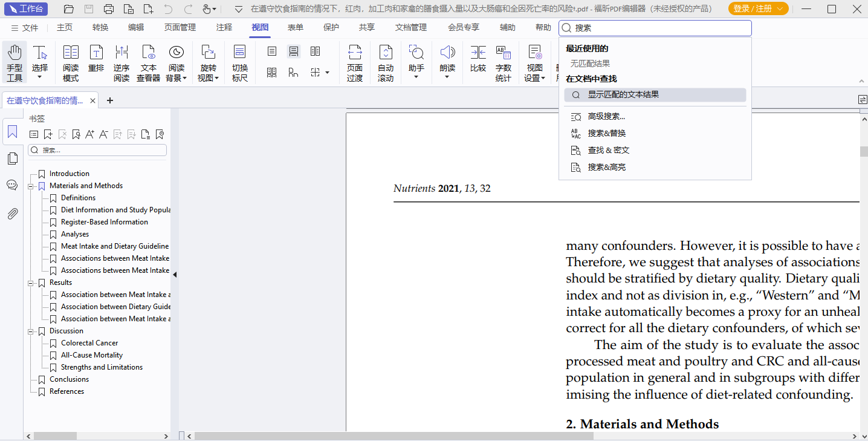
Task: Switch to the Page Management (页面管理) tab
Action: tap(180, 28)
